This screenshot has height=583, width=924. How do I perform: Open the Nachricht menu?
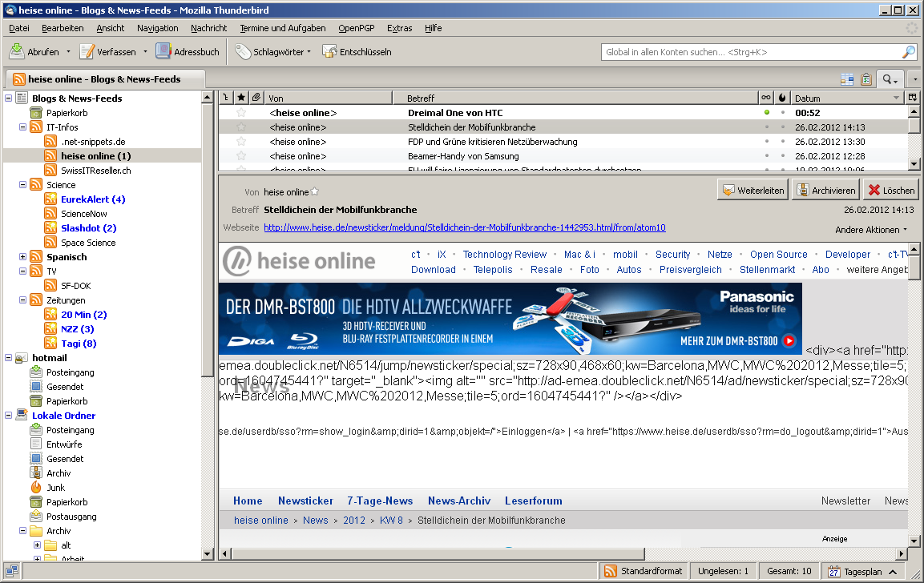tap(208, 28)
